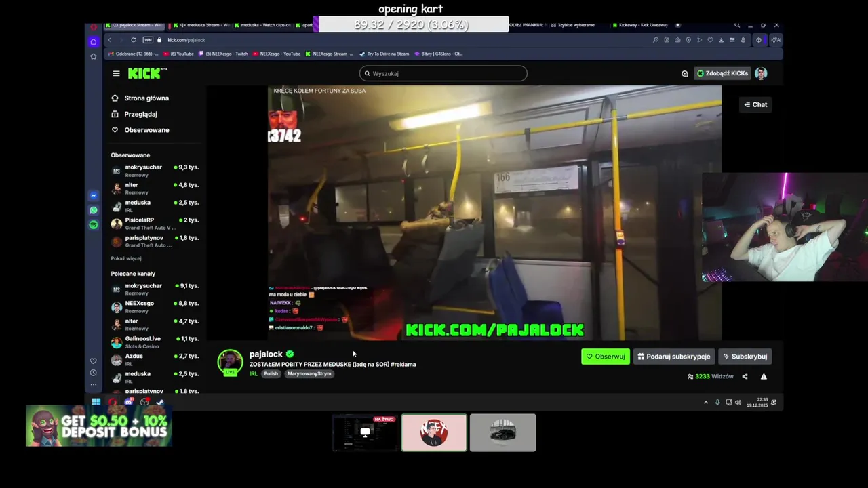Open Try To Drive na Steam bookmark
868x488 pixels.
[x=384, y=54]
